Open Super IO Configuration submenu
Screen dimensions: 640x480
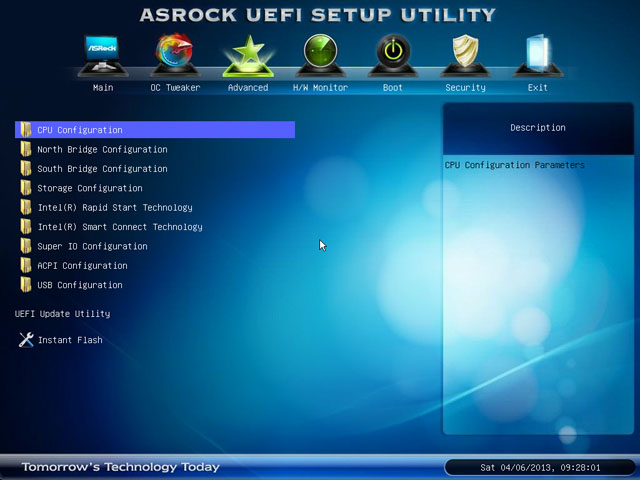click(92, 246)
